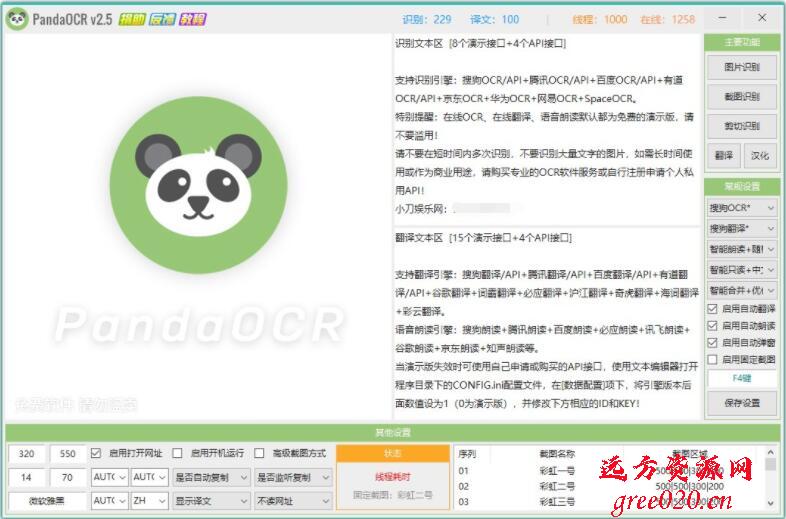Viewport: 786px width, 519px height.
Task: Click the F4键 hotkey input field
Action: [x=741, y=379]
